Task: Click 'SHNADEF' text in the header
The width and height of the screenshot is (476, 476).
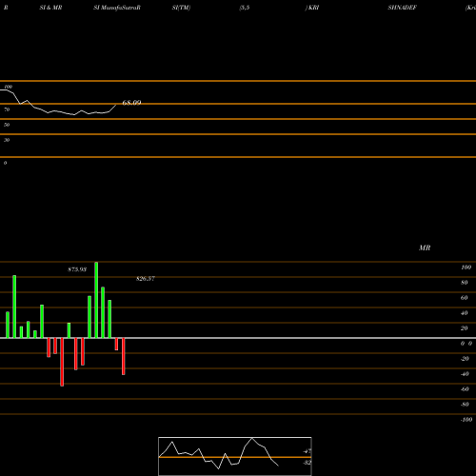Action: click(x=402, y=8)
